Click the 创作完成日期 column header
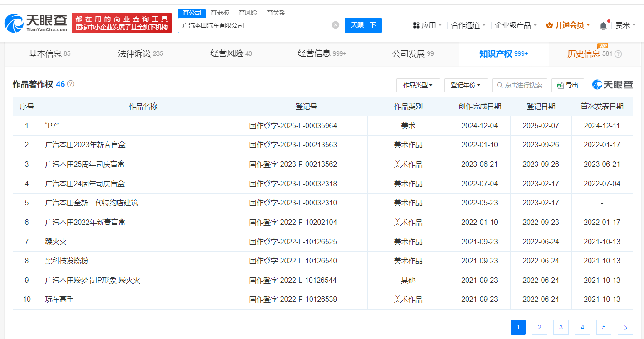This screenshot has height=339, width=644. (x=479, y=106)
